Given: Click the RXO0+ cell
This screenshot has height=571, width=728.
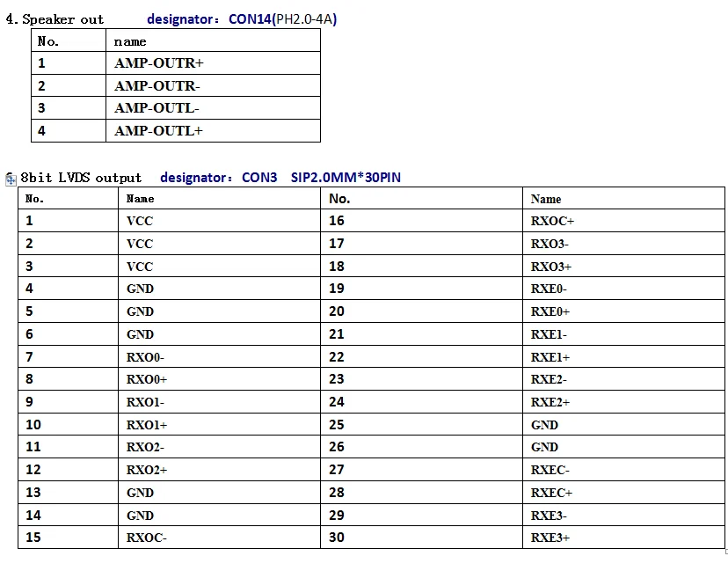Looking at the screenshot, I should (x=219, y=379).
